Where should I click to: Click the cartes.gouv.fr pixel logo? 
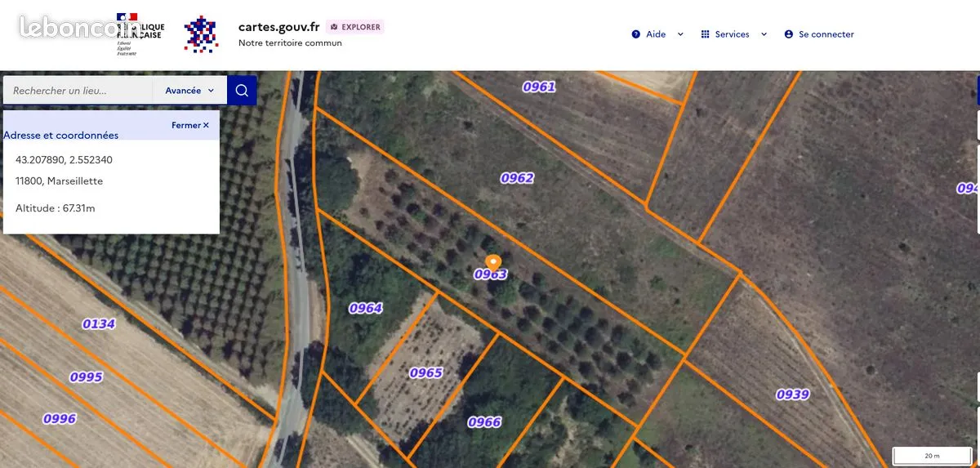201,34
